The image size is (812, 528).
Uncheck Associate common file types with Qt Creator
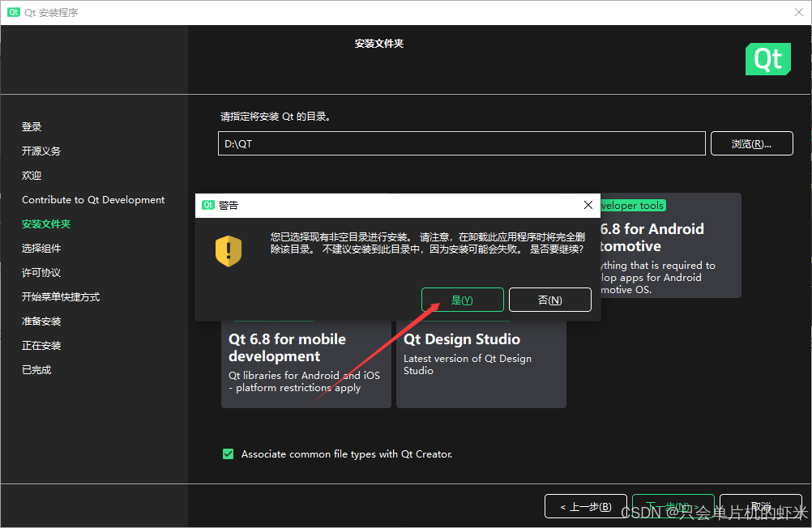coord(228,453)
